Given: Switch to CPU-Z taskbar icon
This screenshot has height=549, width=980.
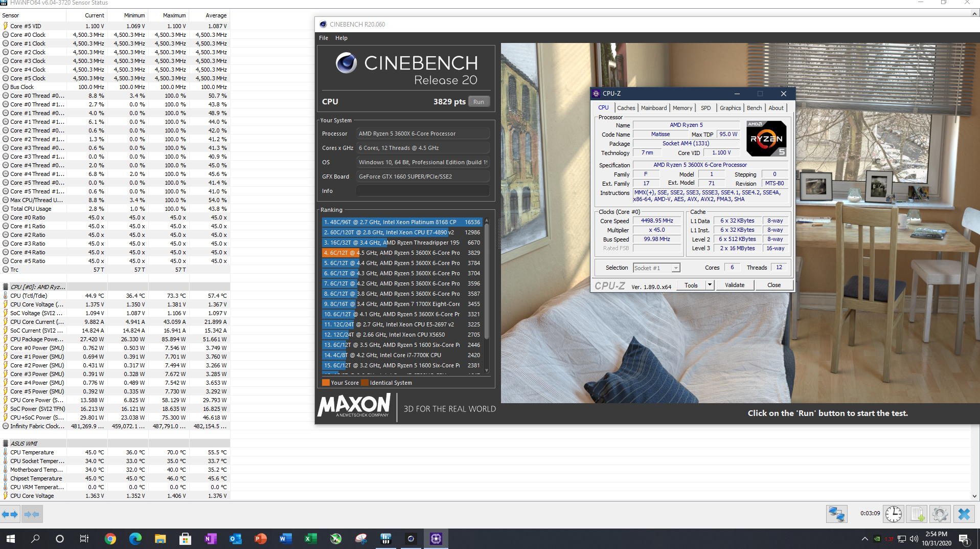Looking at the screenshot, I should click(x=436, y=539).
